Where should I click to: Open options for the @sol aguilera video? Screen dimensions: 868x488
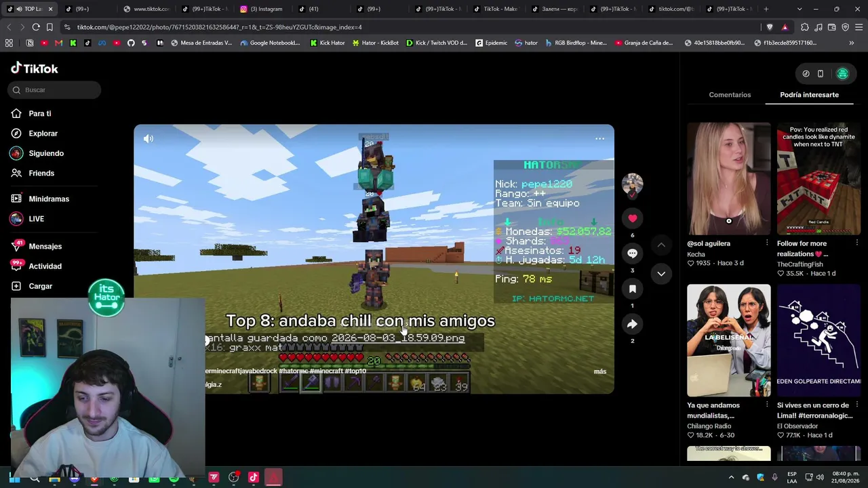pyautogui.click(x=767, y=243)
